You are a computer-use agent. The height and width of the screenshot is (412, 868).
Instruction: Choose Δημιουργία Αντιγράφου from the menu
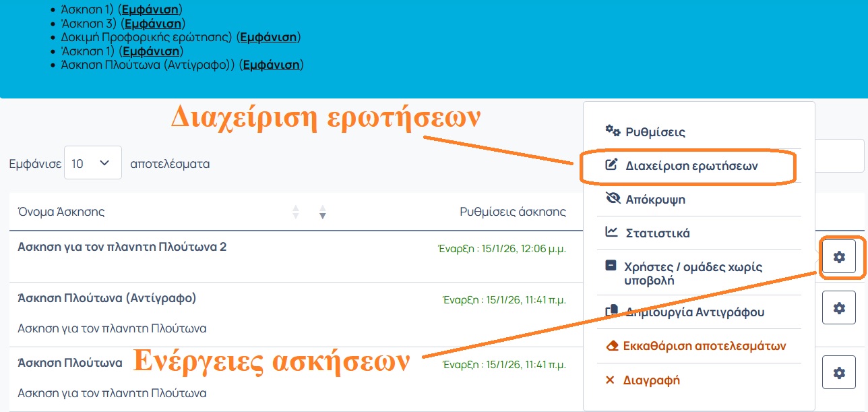(694, 312)
